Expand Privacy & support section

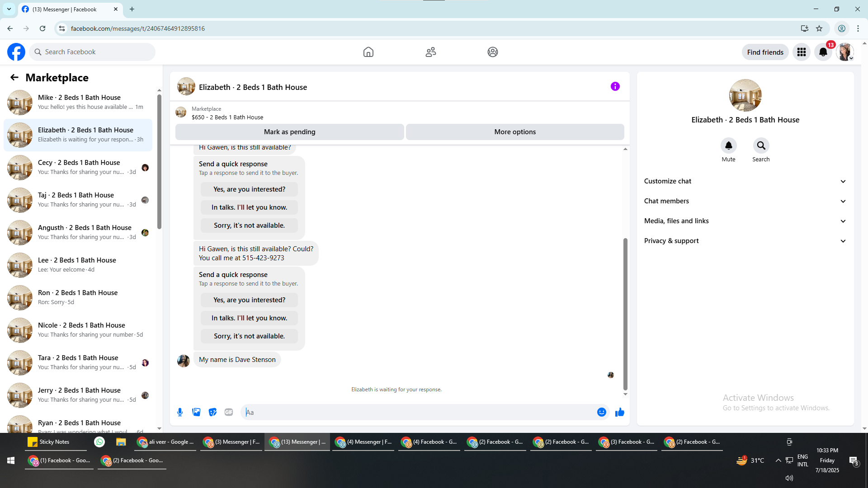pyautogui.click(x=745, y=241)
